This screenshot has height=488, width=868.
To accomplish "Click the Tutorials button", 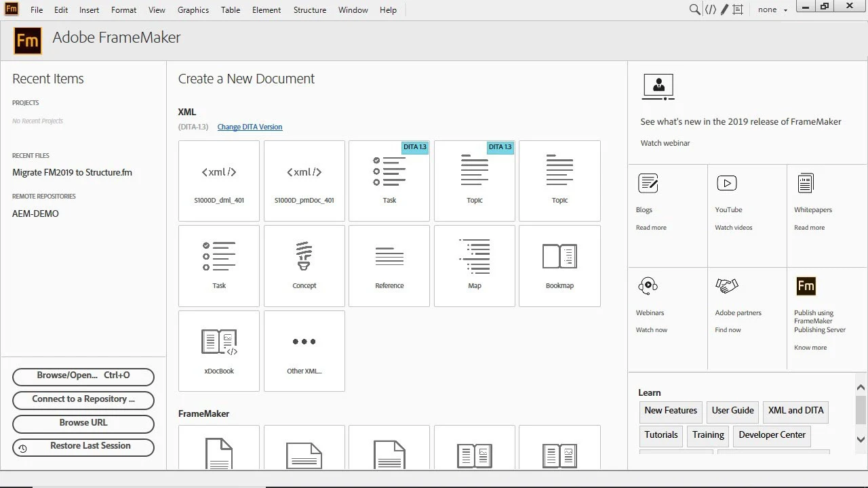I will pyautogui.click(x=661, y=435).
